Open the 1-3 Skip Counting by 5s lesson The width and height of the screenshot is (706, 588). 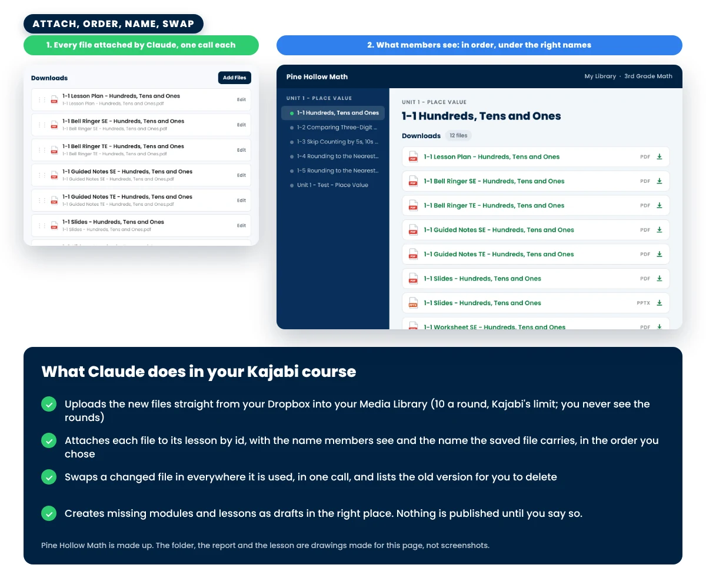(333, 142)
